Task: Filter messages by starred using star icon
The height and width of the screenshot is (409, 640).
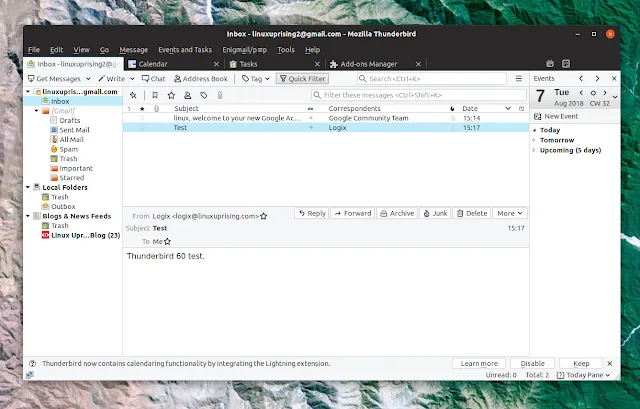Action: [x=172, y=95]
